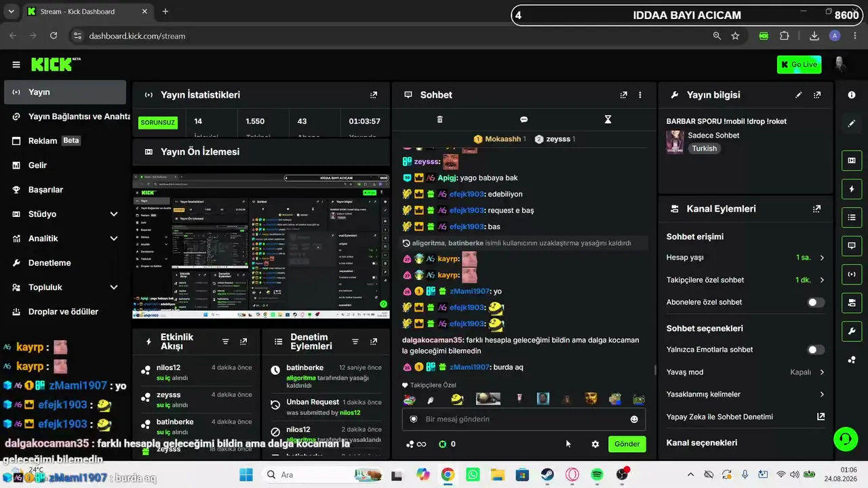Image resolution: width=868 pixels, height=488 pixels.
Task: Select Yayın in the sidebar
Action: tap(65, 92)
